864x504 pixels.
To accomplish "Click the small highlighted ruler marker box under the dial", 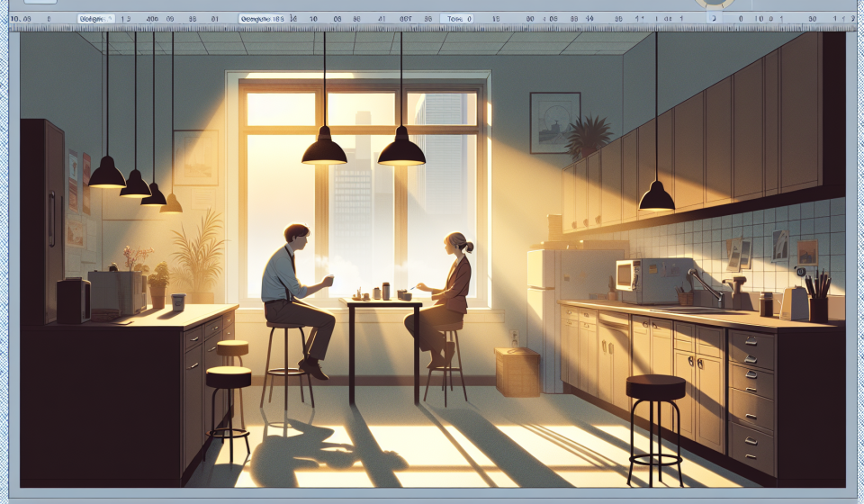I will [x=714, y=19].
